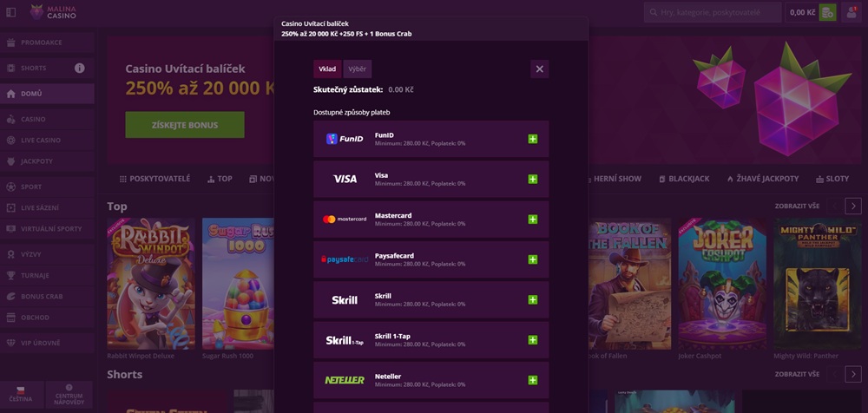
Task: Expand the Visa payment method plus
Action: tap(533, 179)
